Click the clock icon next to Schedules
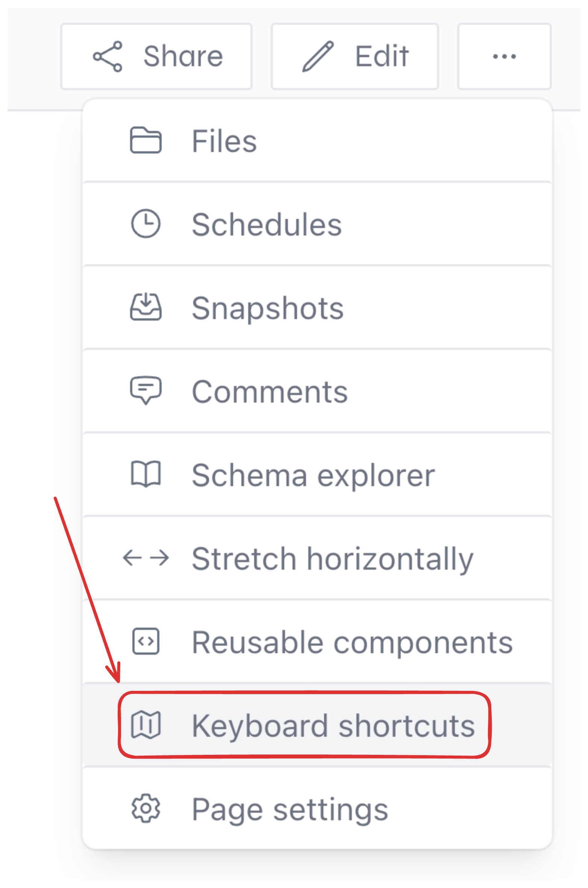Screen dimensions: 588x888 click(147, 224)
